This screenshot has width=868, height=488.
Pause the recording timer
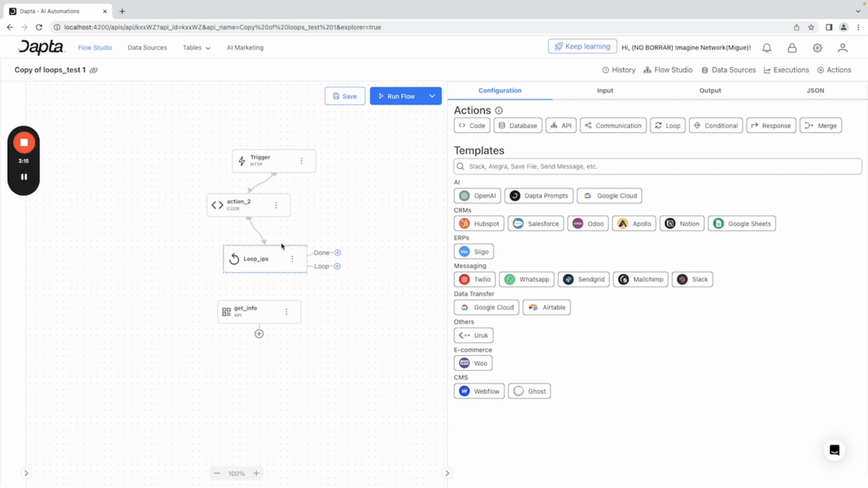(x=24, y=177)
